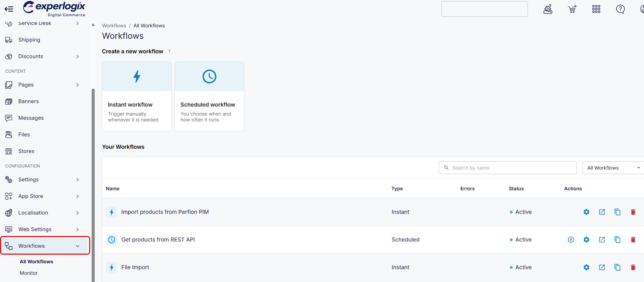Click the Experlogix Digital Commerce logo
Image resolution: width=644 pixels, height=282 pixels.
pos(54,9)
